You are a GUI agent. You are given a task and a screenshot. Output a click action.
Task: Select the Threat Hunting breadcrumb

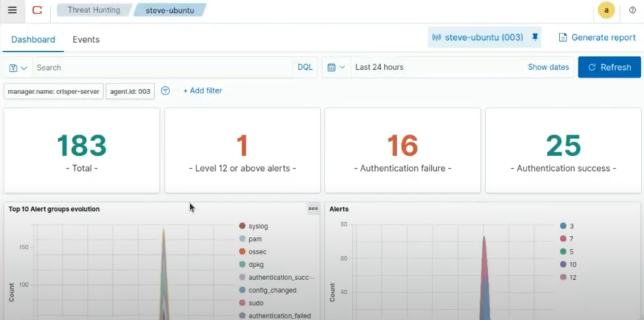click(93, 10)
